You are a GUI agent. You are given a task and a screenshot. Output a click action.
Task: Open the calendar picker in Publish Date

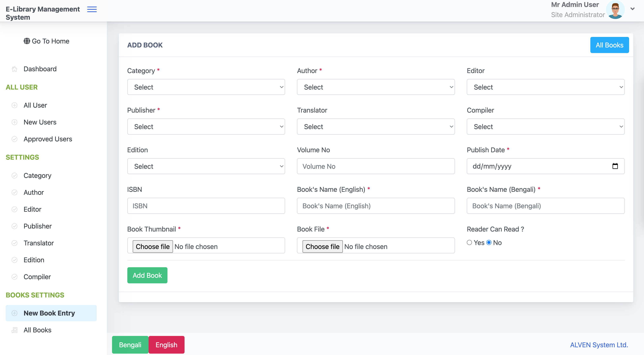point(615,166)
